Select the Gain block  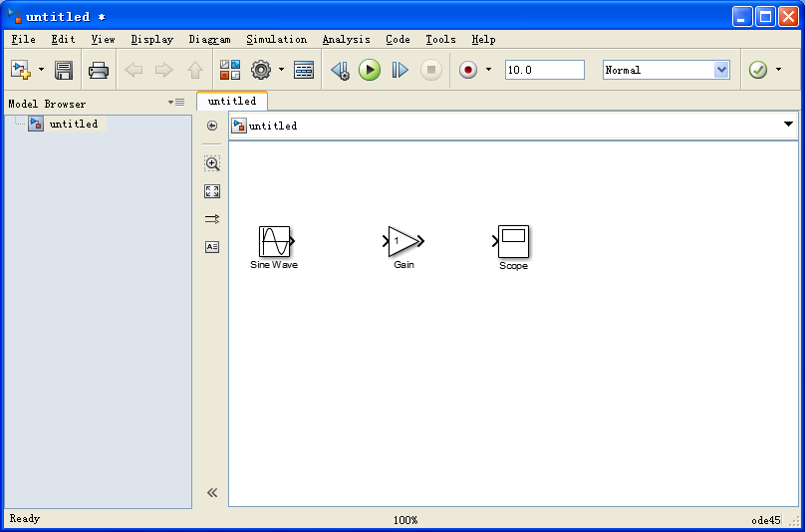coord(404,241)
